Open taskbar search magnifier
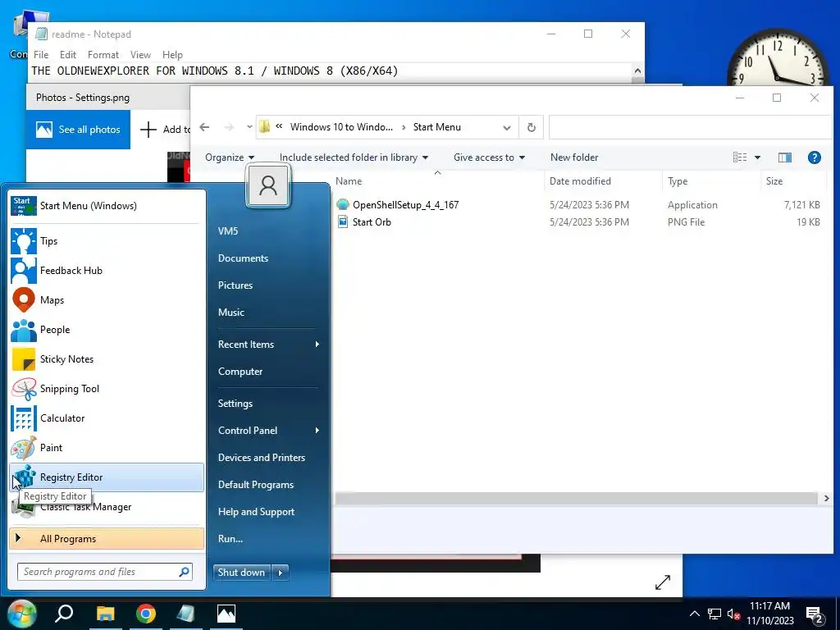The width and height of the screenshot is (840, 630). point(64,614)
